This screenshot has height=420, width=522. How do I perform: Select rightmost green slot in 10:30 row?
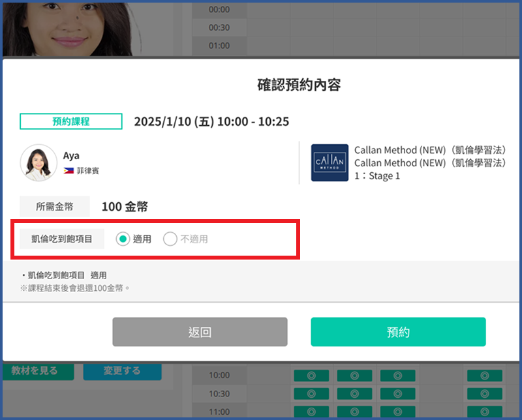pyautogui.click(x=484, y=394)
